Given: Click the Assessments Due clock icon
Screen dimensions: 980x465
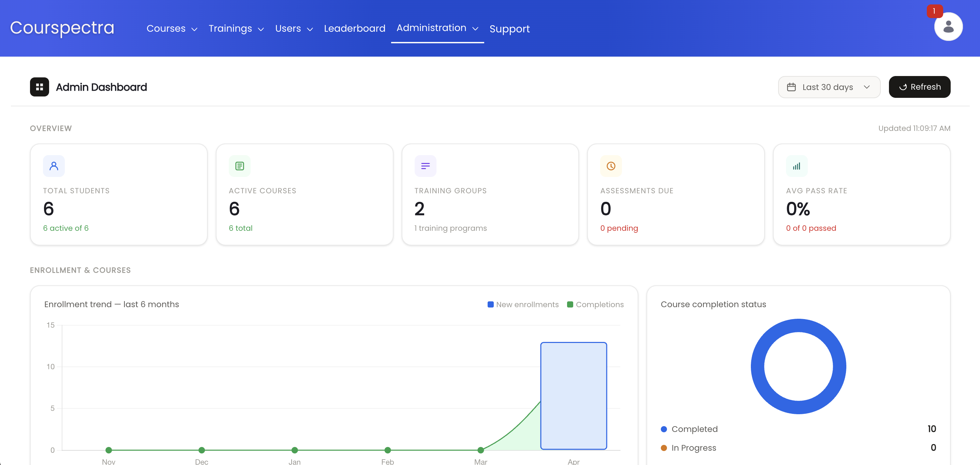Looking at the screenshot, I should coord(611,166).
